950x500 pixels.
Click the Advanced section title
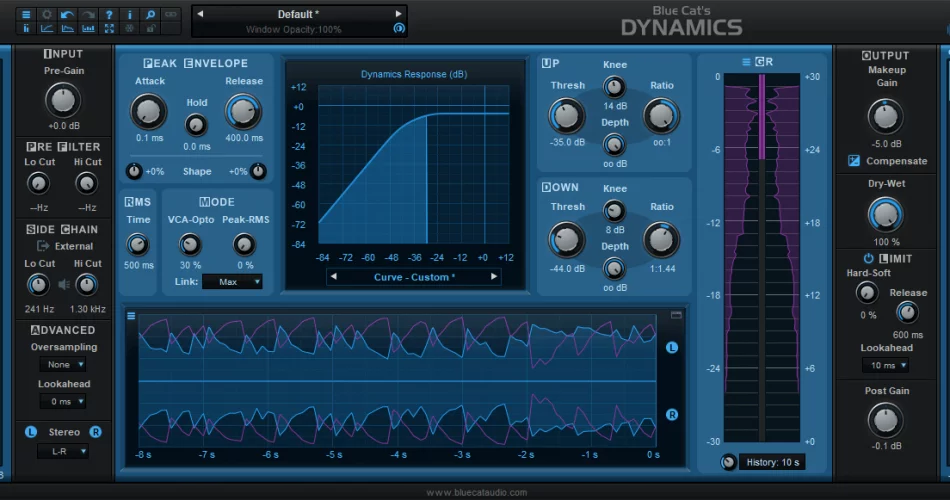coord(63,330)
